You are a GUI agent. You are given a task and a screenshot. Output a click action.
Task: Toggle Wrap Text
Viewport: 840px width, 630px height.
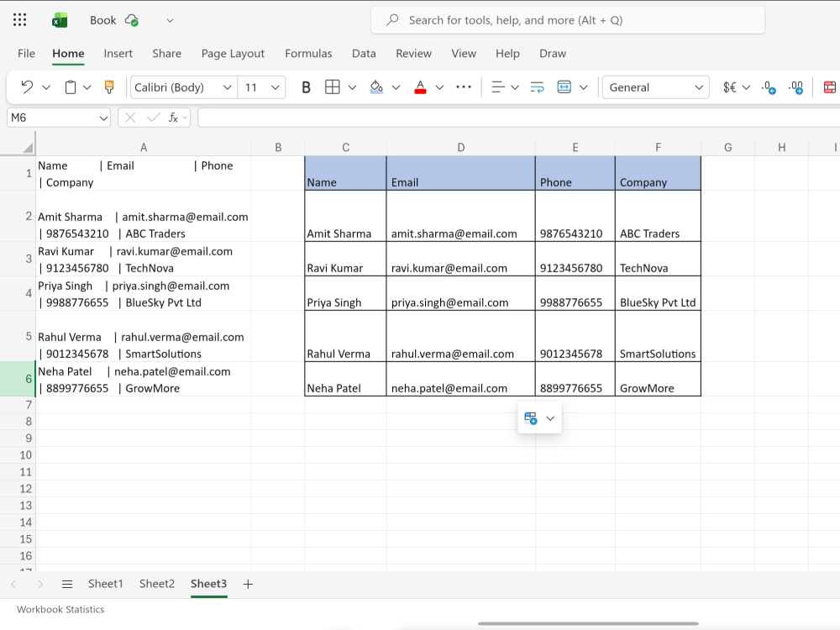coord(537,87)
